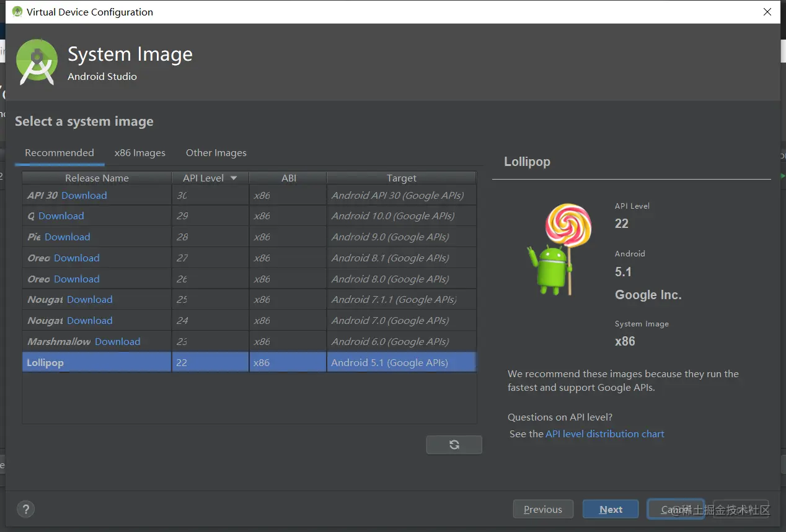
Task: Click the Marshmallow release name text
Action: (59, 341)
